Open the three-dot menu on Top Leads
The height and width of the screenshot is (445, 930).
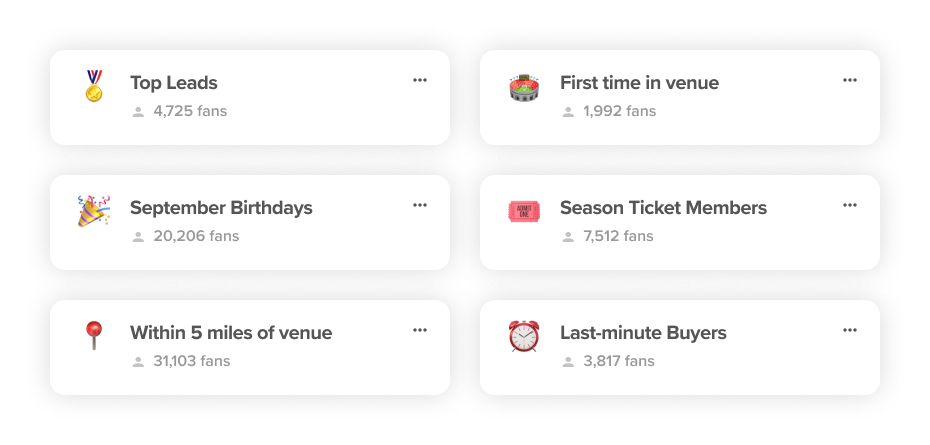point(420,80)
